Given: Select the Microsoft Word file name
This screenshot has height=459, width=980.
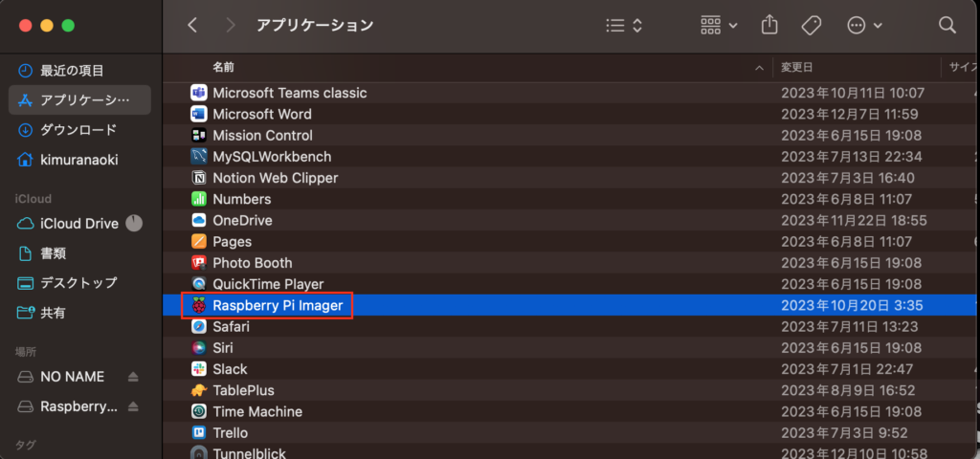Looking at the screenshot, I should pos(262,115).
